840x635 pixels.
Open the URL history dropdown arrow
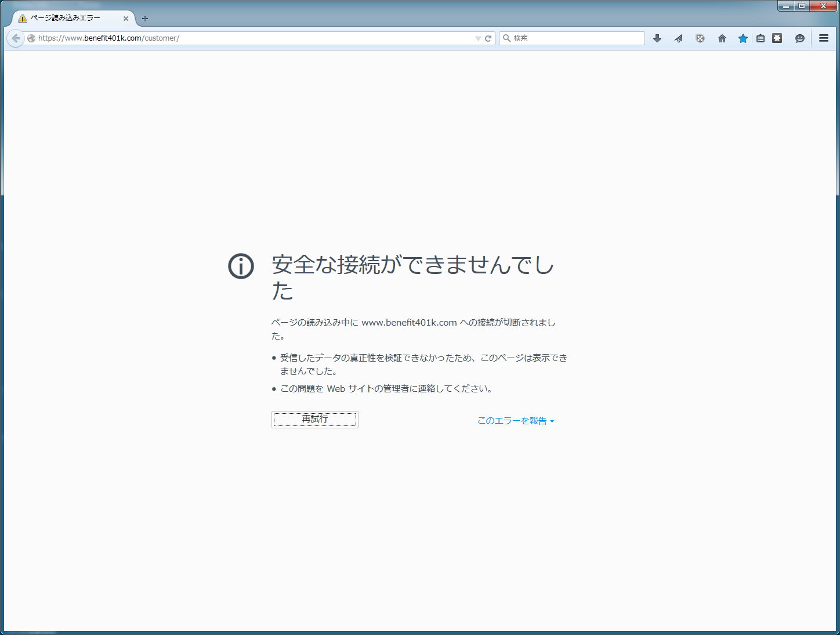pyautogui.click(x=478, y=38)
